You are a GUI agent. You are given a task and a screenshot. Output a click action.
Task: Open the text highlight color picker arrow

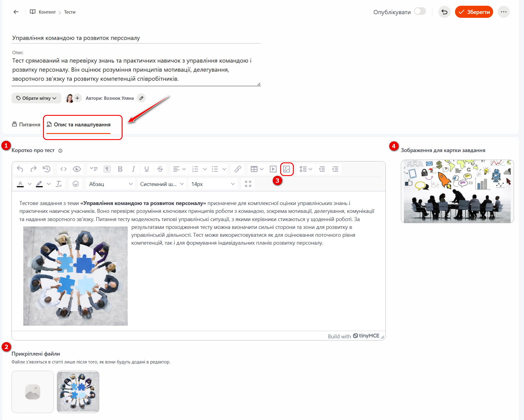coord(49,184)
